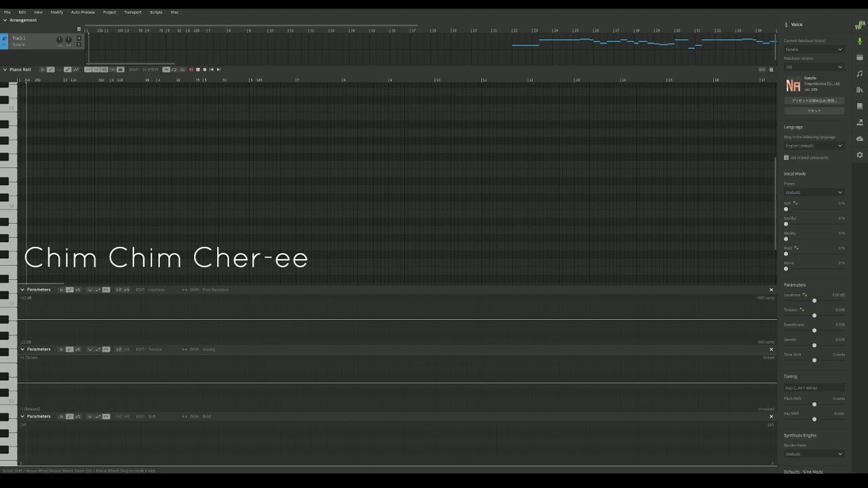Click the stop button in Piano Roll toolbar

(198, 69)
